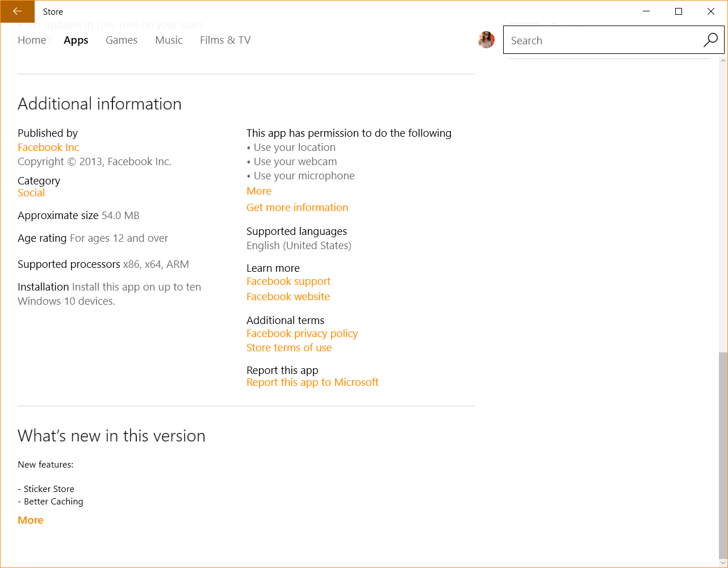
Task: Click 'x86, x64, ARM' processors text
Action: [x=156, y=264]
